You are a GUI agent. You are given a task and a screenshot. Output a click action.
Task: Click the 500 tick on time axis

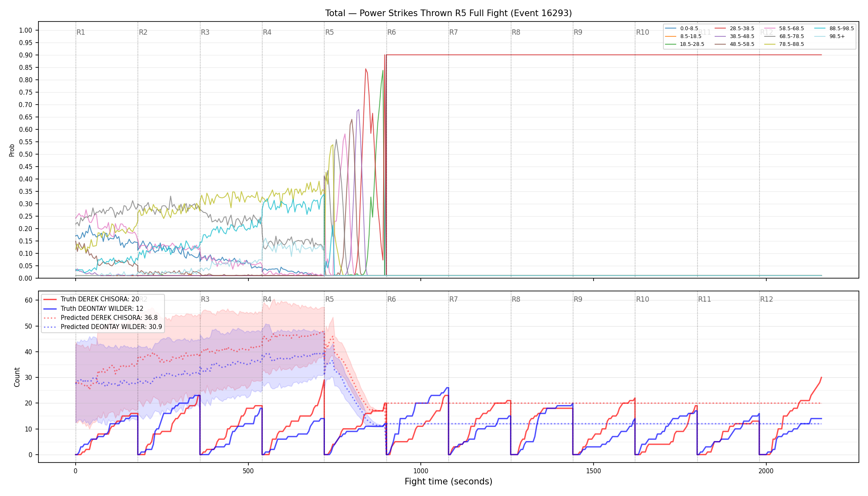pos(248,471)
